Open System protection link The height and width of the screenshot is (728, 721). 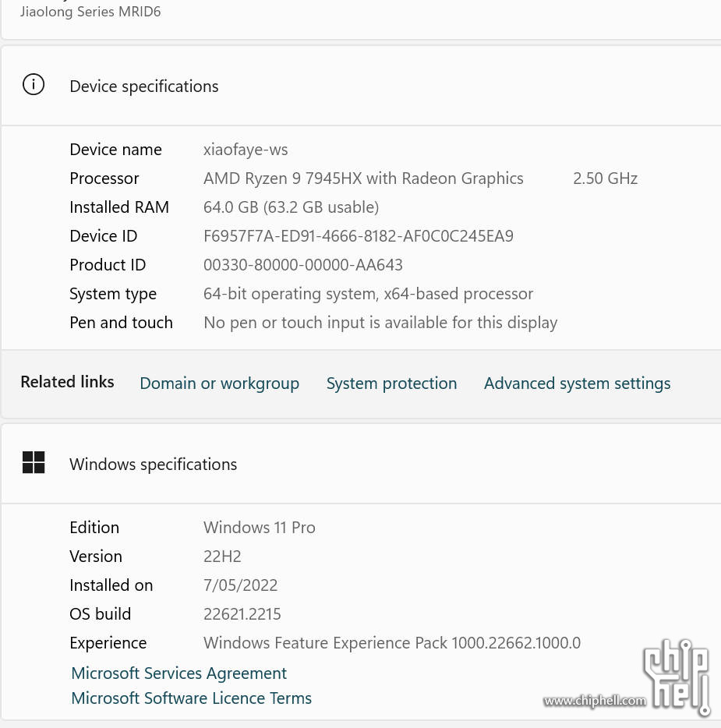391,383
